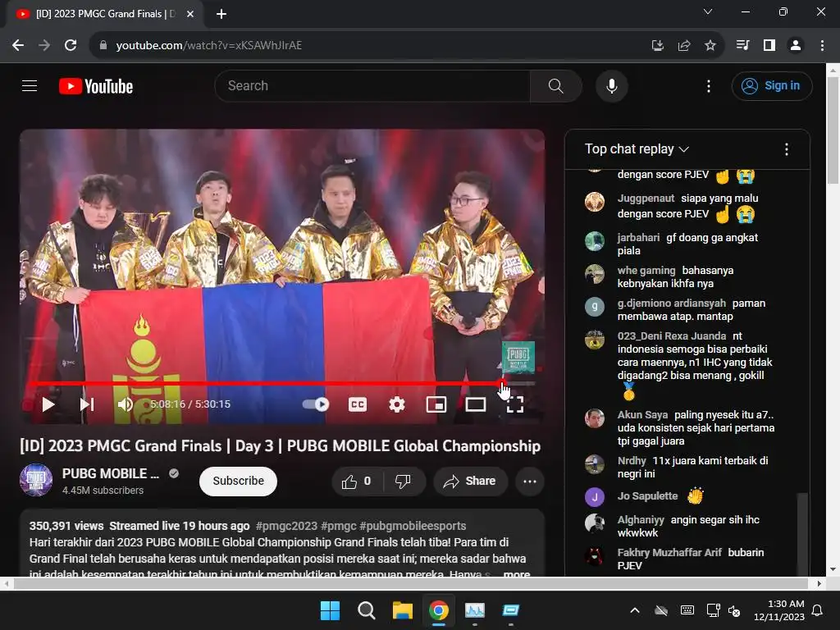
Task: Open PUBG MOBILE channel avatar
Action: tap(36, 480)
